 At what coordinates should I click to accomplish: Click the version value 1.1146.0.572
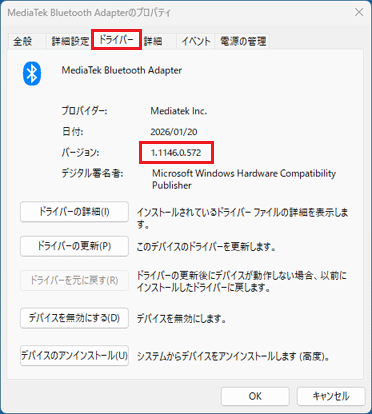tap(176, 153)
